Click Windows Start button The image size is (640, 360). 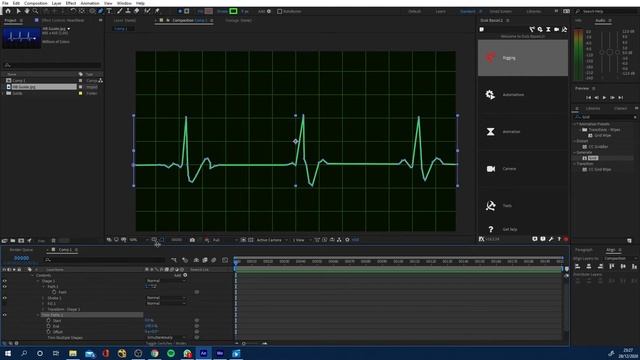(8, 353)
